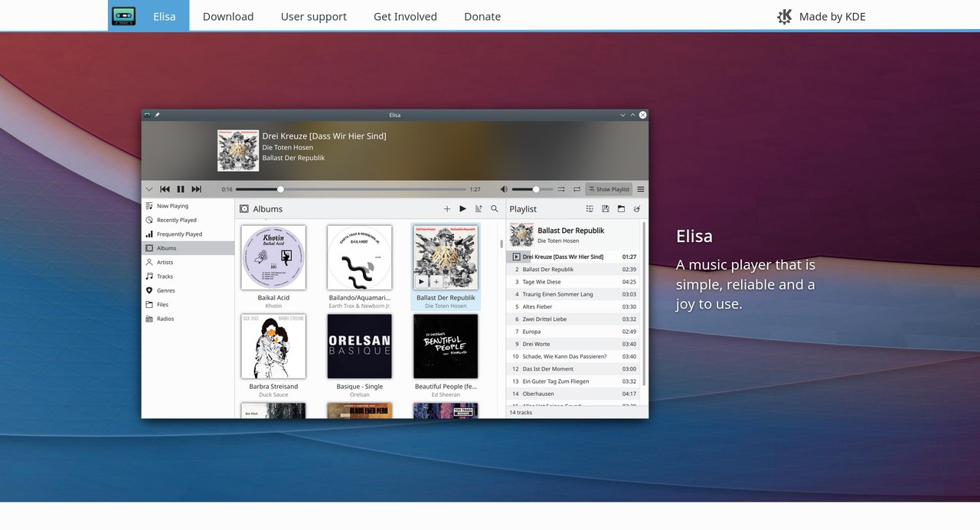The width and height of the screenshot is (980, 530).
Task: Click the currently playing track indicator icon
Action: click(x=516, y=257)
